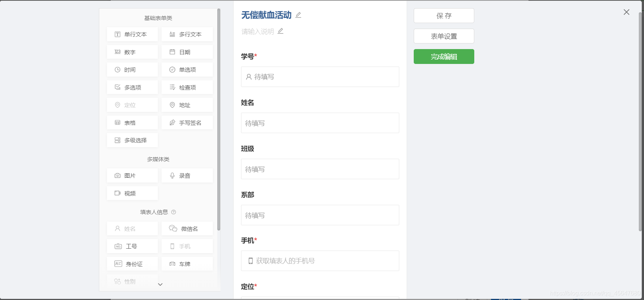Click the green 完成编辑 button
The width and height of the screenshot is (644, 300).
[x=444, y=57]
